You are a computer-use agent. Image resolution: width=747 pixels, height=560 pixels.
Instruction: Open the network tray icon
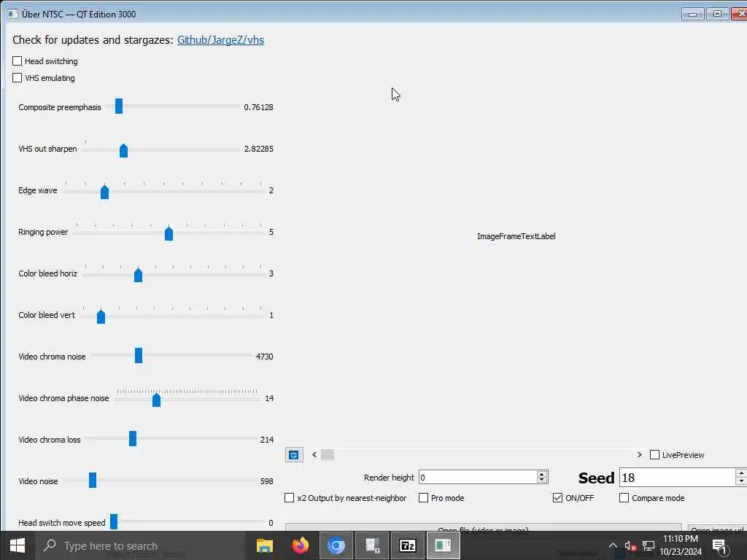(649, 545)
